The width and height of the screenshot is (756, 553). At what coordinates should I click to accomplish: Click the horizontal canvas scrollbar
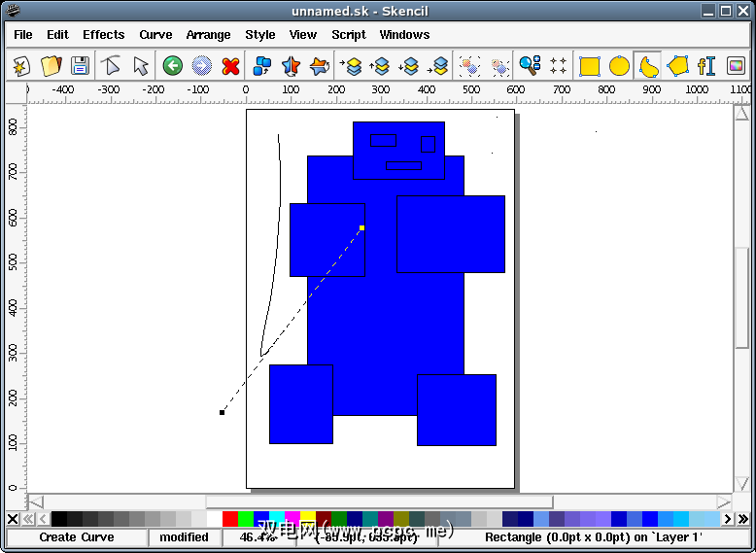[379, 502]
